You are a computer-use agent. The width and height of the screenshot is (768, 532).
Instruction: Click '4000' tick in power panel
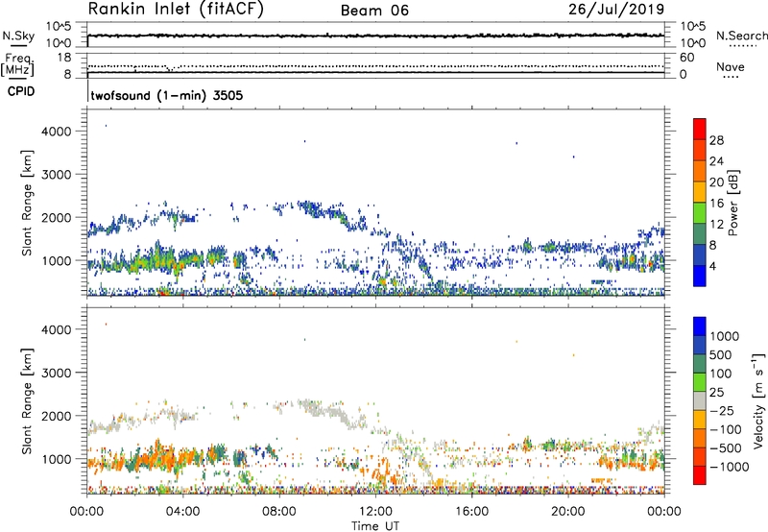coord(57,132)
